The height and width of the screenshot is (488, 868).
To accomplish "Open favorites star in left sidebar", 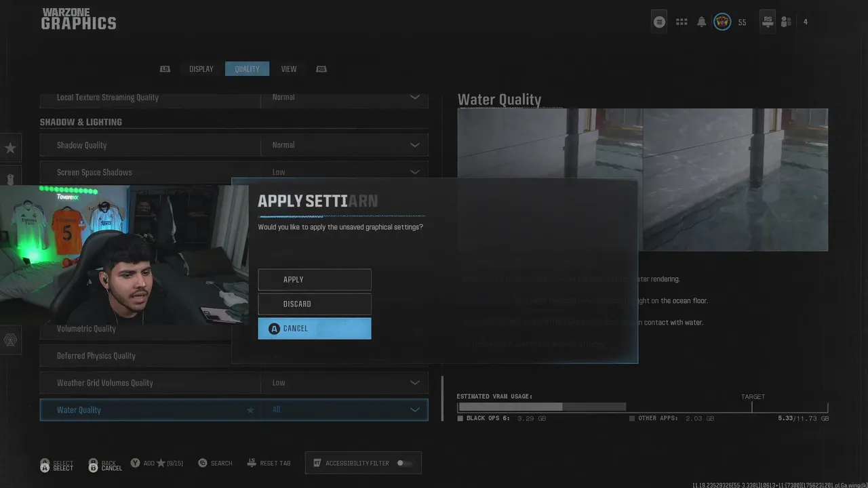I will pyautogui.click(x=10, y=148).
